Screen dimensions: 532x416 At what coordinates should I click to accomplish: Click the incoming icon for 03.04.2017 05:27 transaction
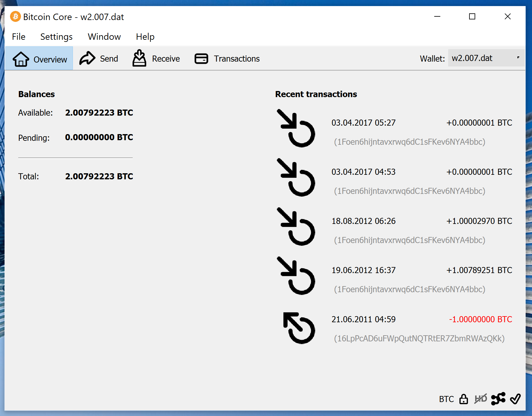(296, 128)
